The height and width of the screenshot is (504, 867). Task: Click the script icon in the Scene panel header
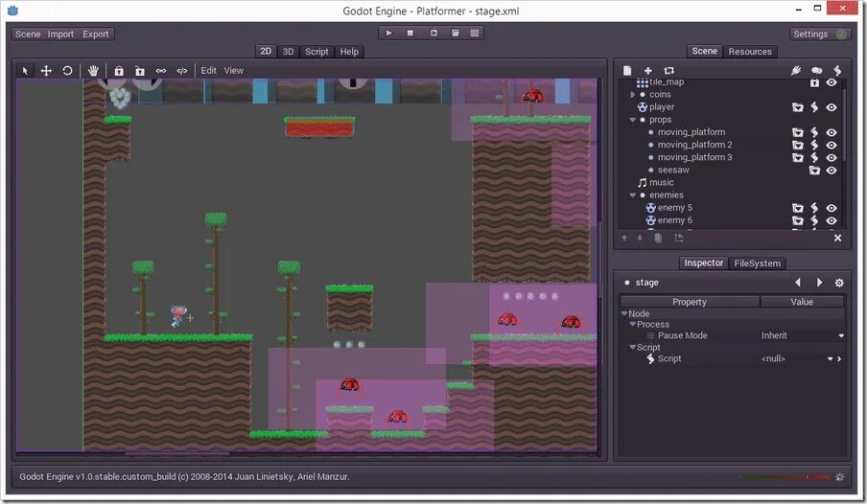click(837, 70)
